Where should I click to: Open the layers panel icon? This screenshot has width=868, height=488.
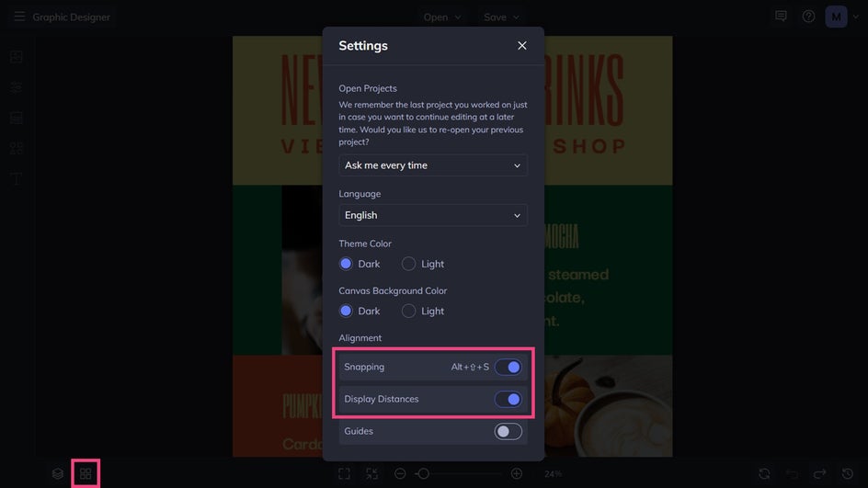58,473
